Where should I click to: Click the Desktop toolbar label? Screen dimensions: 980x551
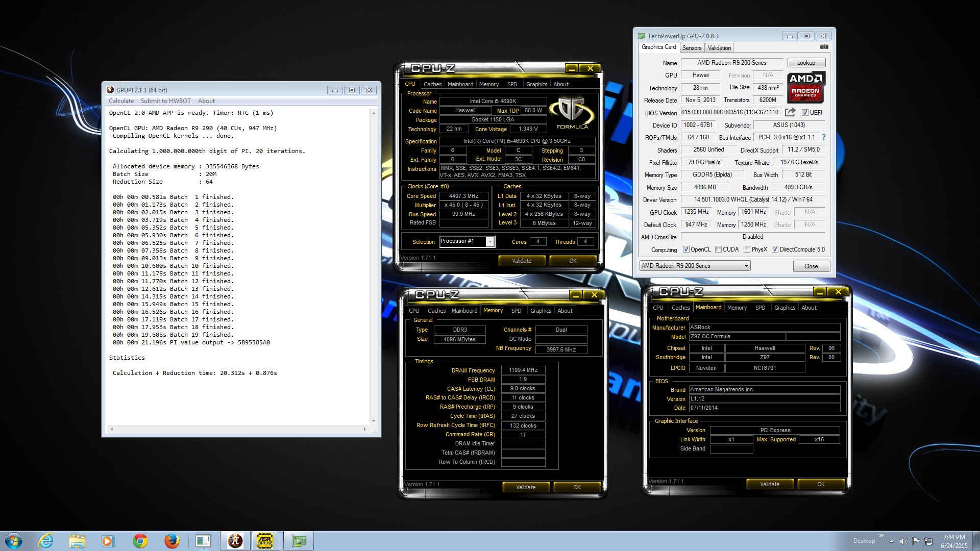[x=864, y=541]
